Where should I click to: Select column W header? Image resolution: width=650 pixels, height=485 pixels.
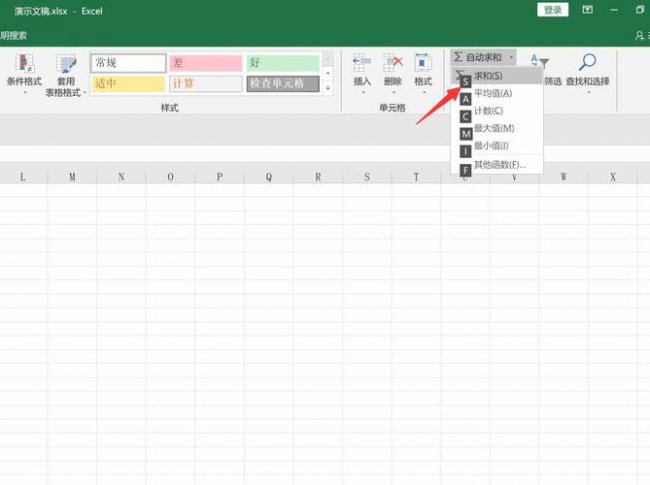click(x=564, y=177)
